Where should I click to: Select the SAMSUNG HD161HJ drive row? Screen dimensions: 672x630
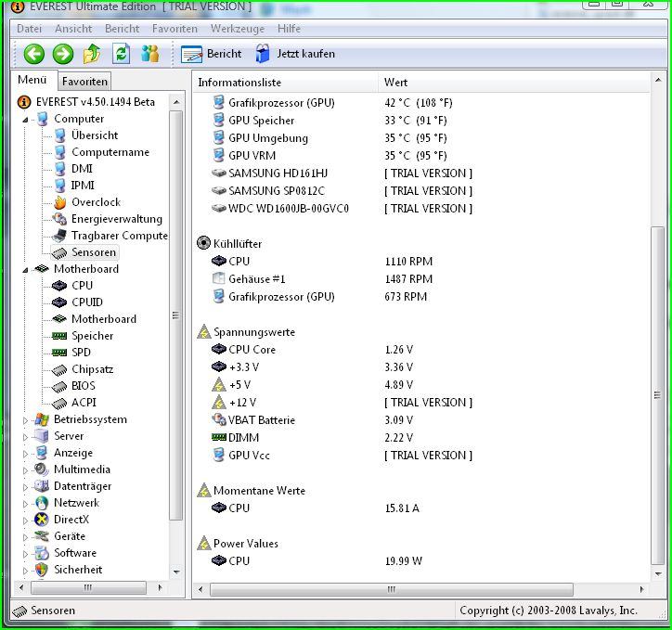coord(342,173)
